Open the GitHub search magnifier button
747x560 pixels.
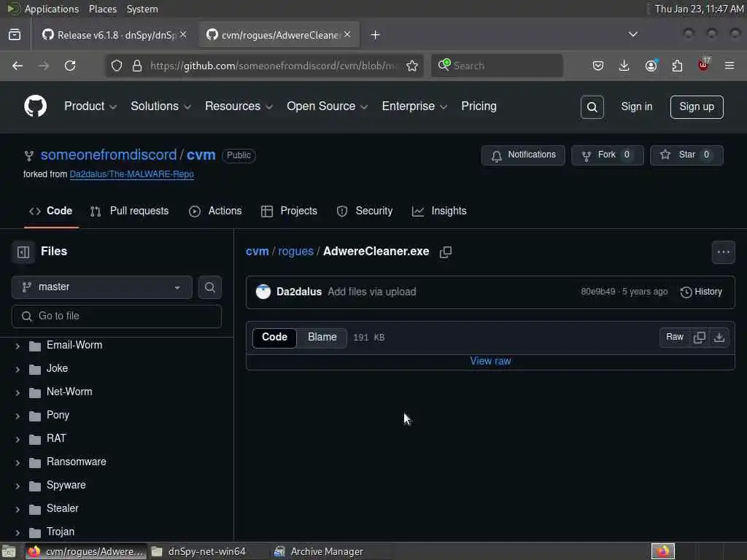click(592, 107)
